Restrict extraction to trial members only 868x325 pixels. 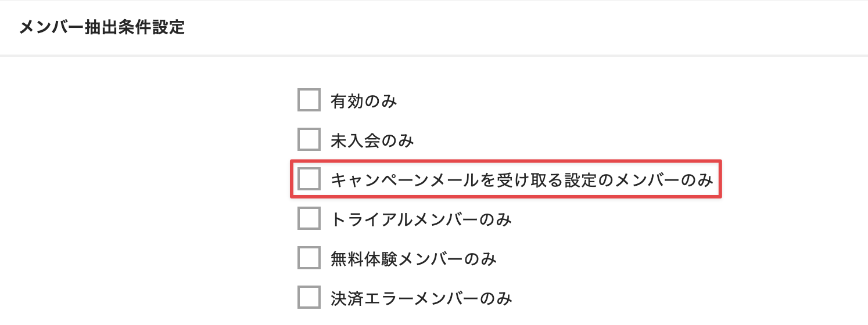click(309, 219)
